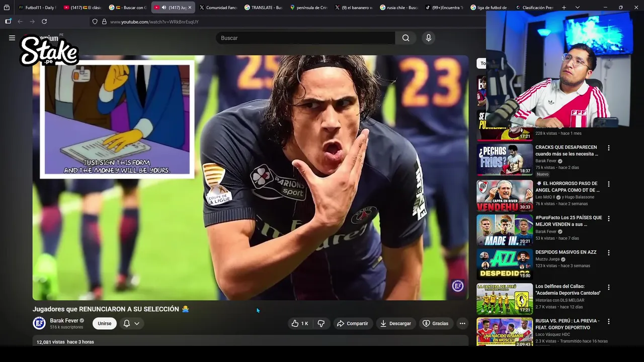Viewport: 644px width, 362px height.
Task: Start voice search with microphone icon
Action: [429, 38]
